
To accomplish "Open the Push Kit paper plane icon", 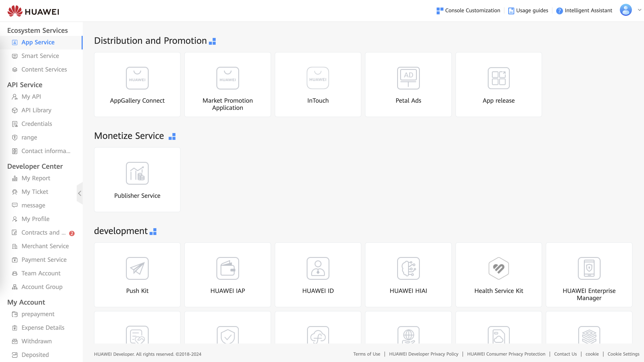I will click(x=137, y=268).
